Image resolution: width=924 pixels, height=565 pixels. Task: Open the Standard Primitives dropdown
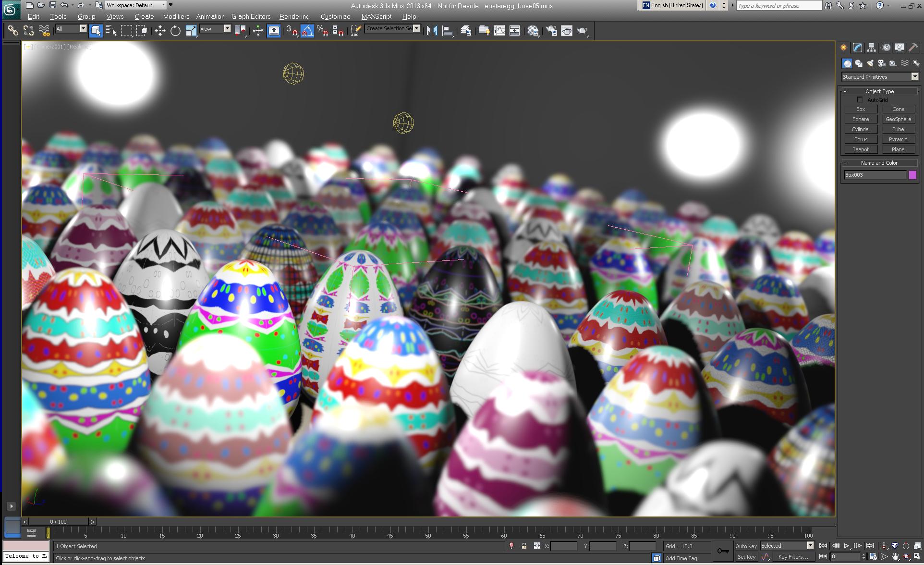click(914, 77)
